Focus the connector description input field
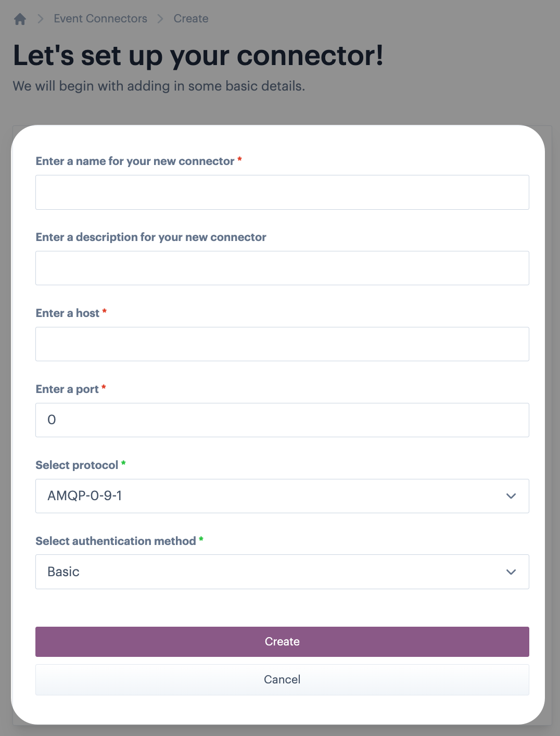The width and height of the screenshot is (560, 736). pos(282,268)
